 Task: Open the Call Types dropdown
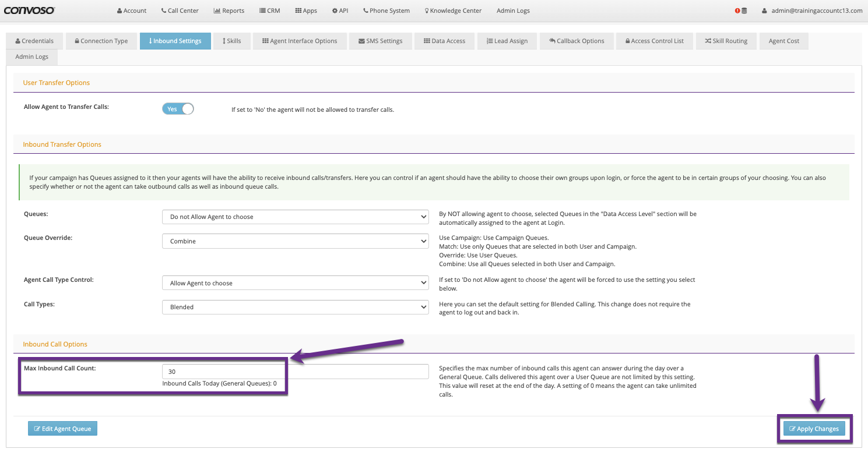[296, 307]
